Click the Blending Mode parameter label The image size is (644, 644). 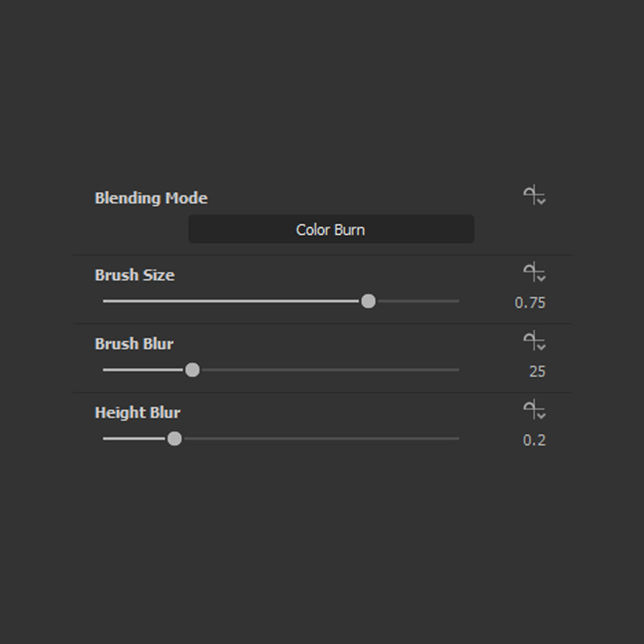point(151,198)
